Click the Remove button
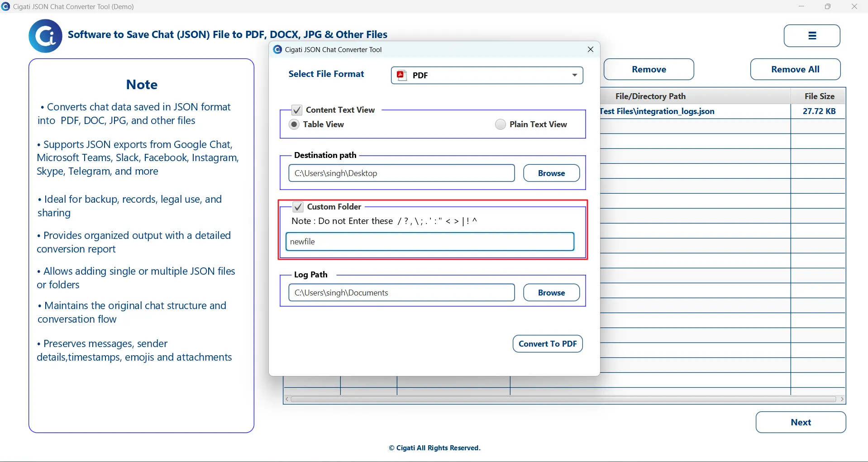 (x=649, y=69)
